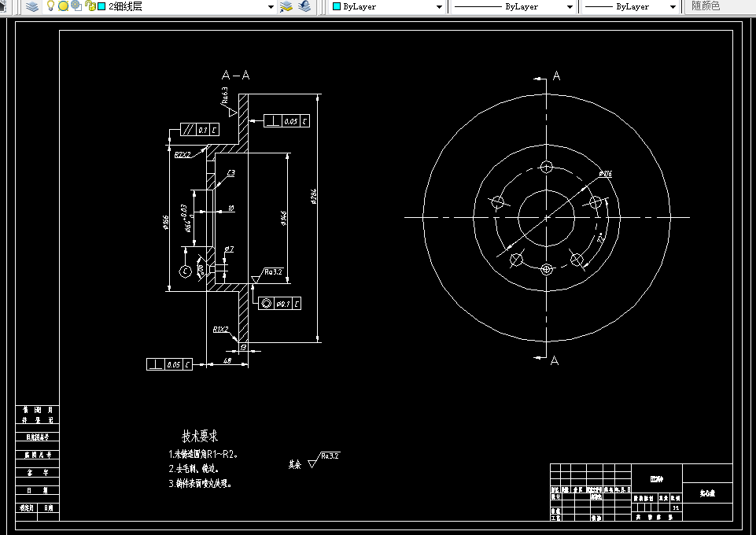
Task: Select the A–A section view title
Action: point(236,75)
